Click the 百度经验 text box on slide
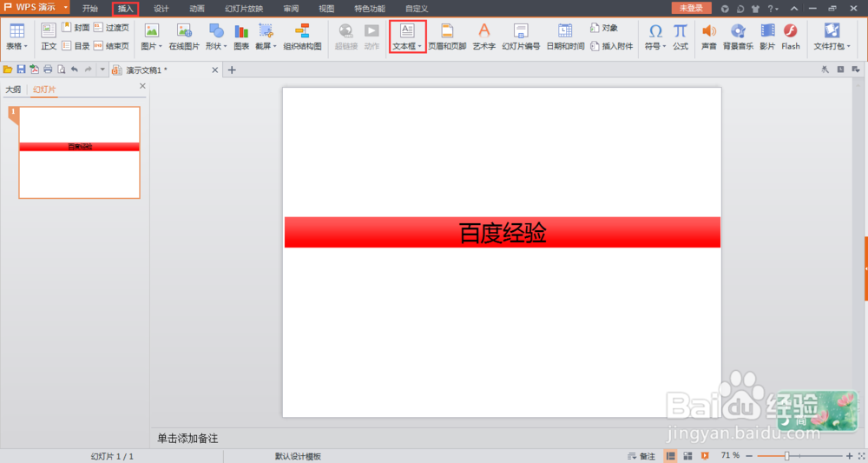The height and width of the screenshot is (463, 868). [x=502, y=233]
